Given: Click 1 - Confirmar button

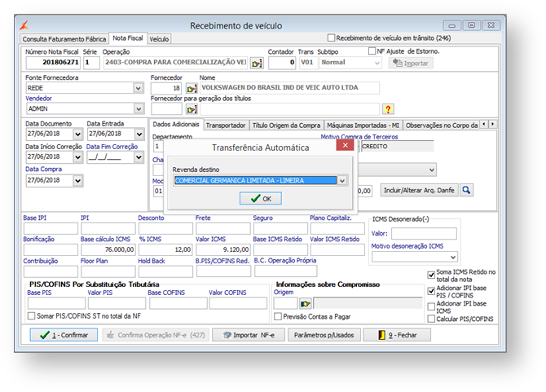Looking at the screenshot, I should pyautogui.click(x=64, y=335).
